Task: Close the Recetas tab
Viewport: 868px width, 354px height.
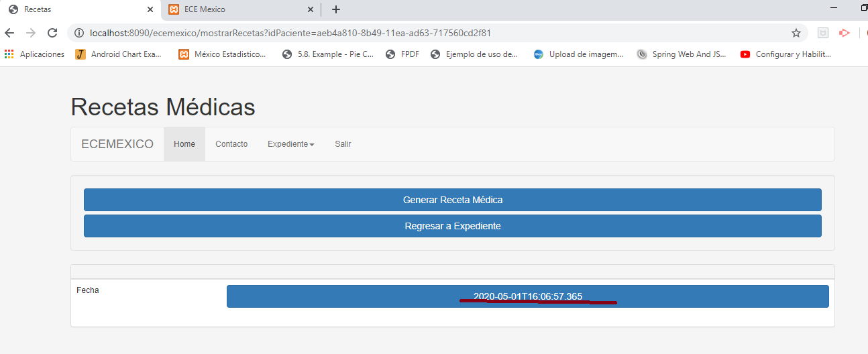Action: click(x=150, y=9)
